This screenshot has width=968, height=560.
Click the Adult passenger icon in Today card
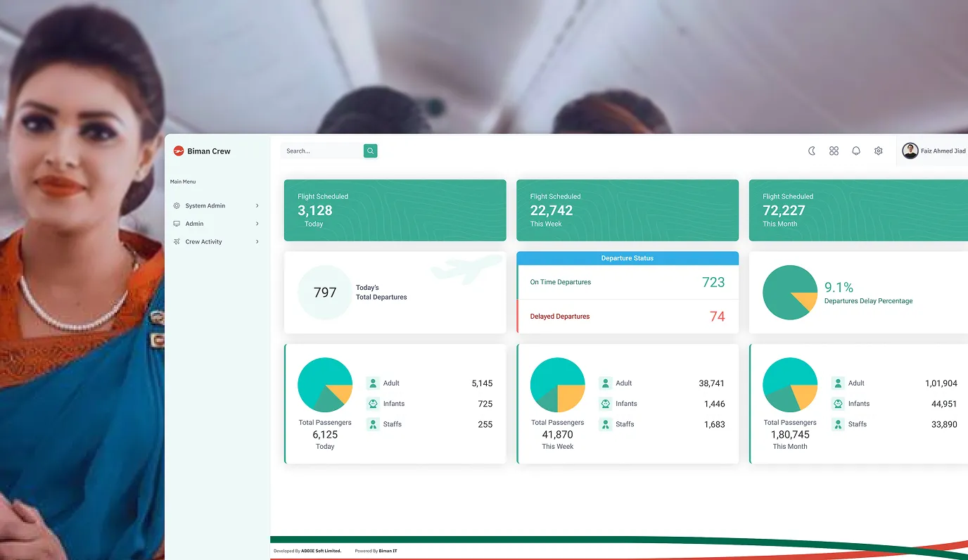pos(373,383)
